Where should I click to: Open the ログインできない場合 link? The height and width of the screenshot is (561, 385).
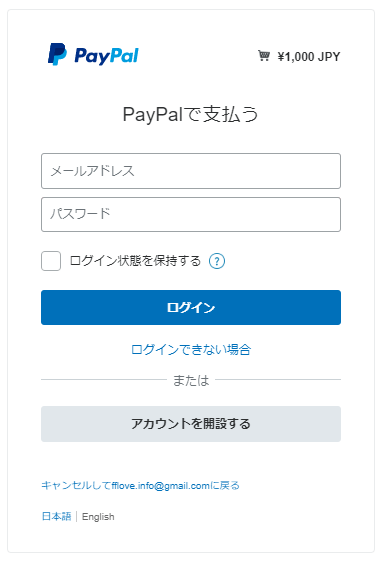point(191,350)
